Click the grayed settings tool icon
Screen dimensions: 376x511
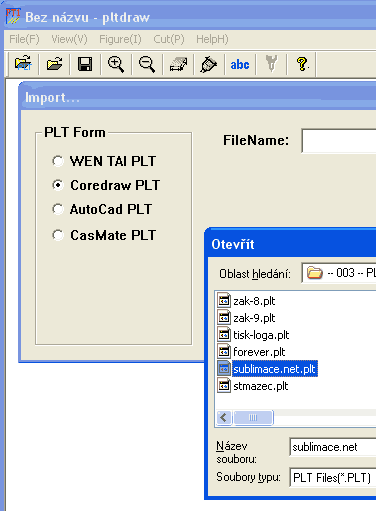pos(271,63)
